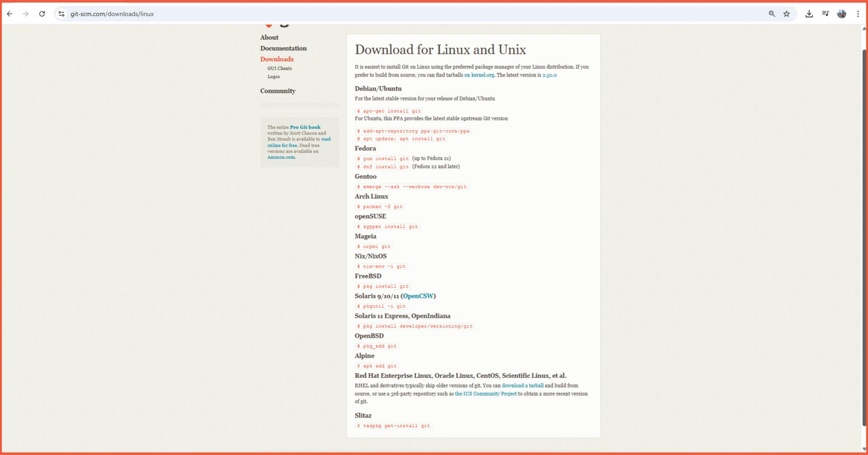Open the 'on kernel.org' tarballs link
Screen dimensions: 868x455
coord(479,75)
